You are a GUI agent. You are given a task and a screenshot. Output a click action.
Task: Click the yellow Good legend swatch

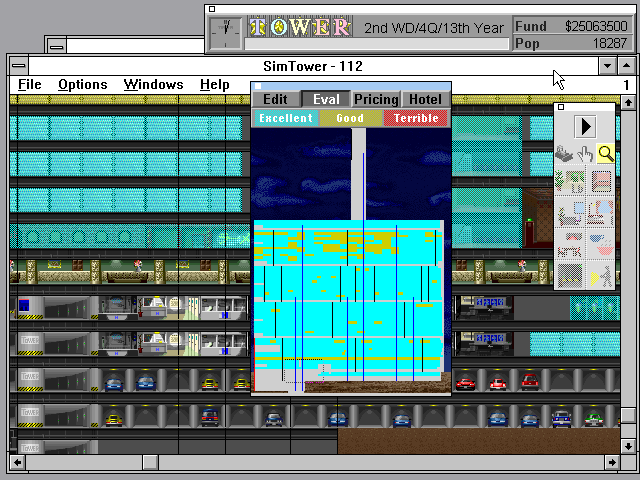coord(350,118)
